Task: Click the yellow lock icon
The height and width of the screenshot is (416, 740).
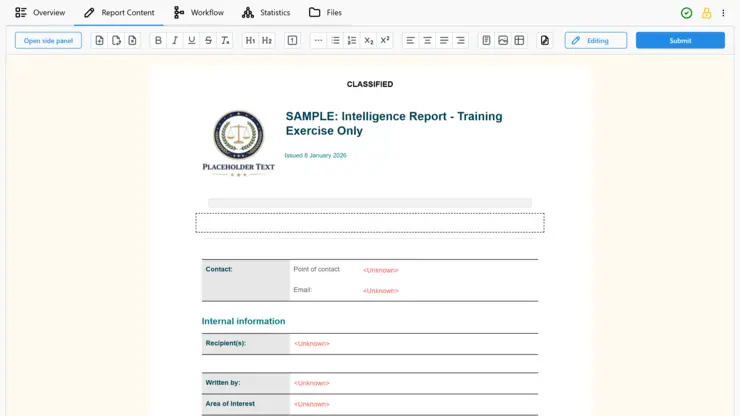Action: [x=706, y=13]
